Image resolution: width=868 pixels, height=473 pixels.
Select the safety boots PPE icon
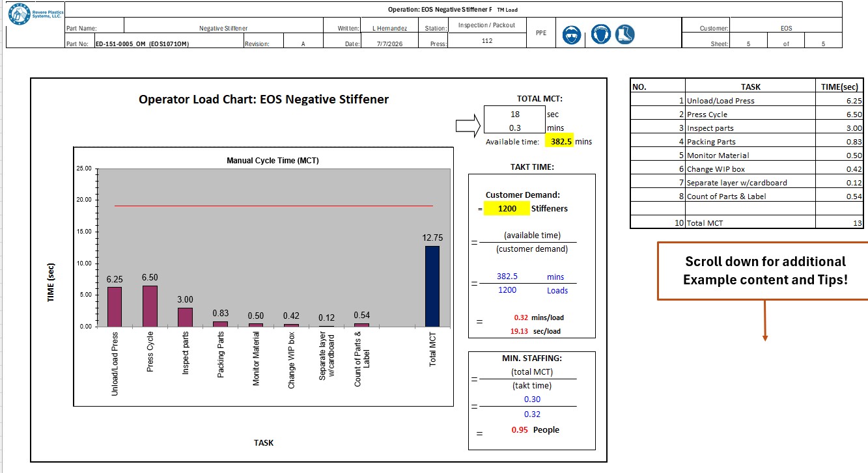click(x=625, y=34)
